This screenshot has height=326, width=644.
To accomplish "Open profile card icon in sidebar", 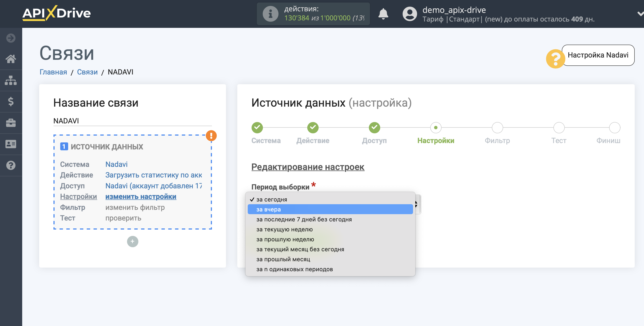I will [x=11, y=144].
